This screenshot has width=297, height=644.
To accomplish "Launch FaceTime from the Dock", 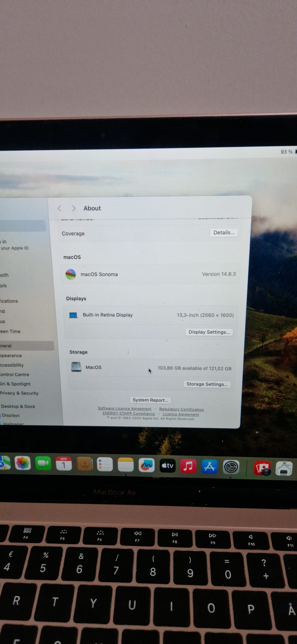I will point(43,463).
